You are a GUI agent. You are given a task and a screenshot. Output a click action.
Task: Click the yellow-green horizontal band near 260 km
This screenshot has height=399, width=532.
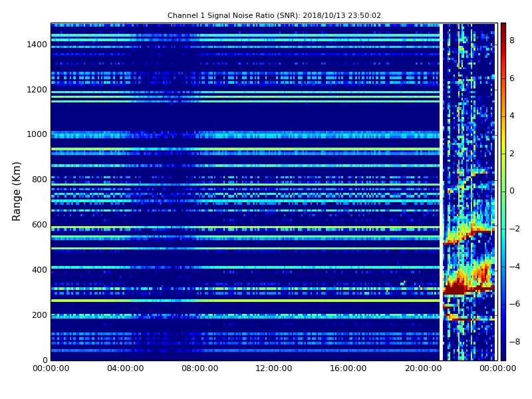pos(245,301)
